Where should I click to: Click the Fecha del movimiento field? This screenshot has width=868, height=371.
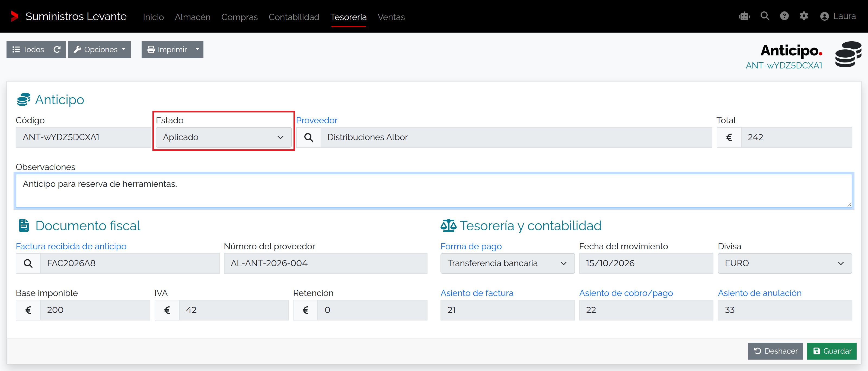[646, 263]
